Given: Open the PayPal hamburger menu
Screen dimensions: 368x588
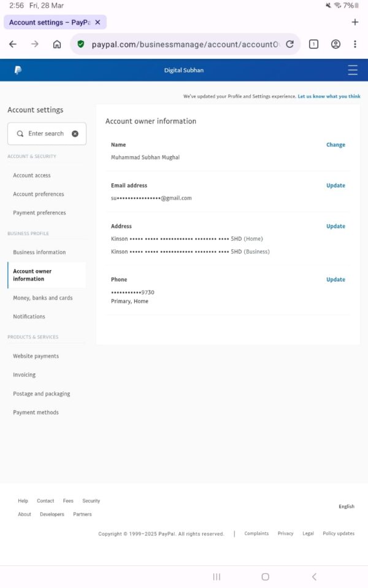Looking at the screenshot, I should [353, 70].
